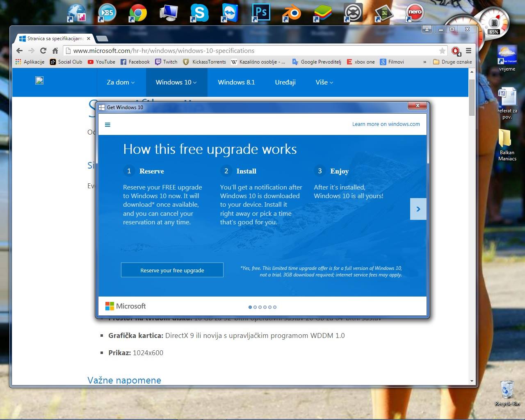
Task: Open the Google Chrome desktop shortcut
Action: coord(138,13)
